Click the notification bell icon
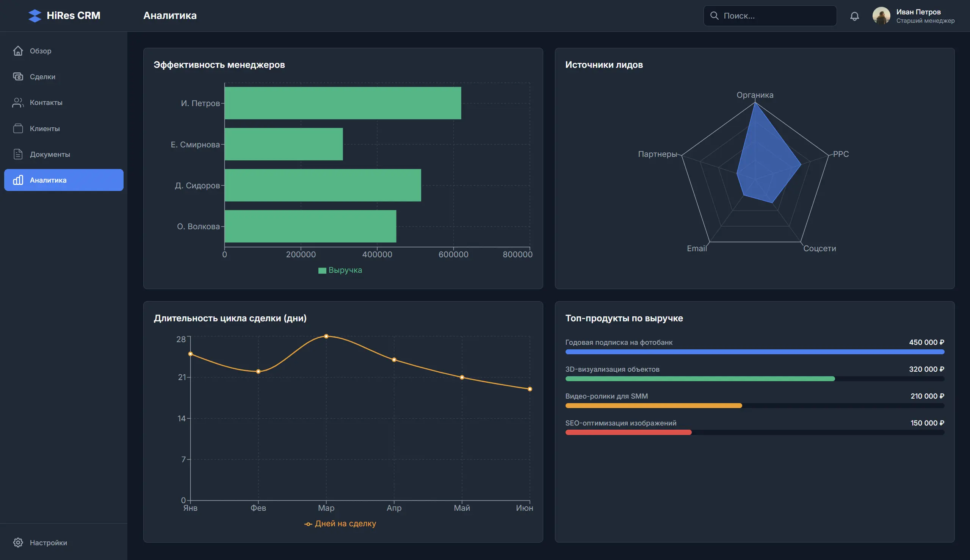970x560 pixels. pos(854,16)
